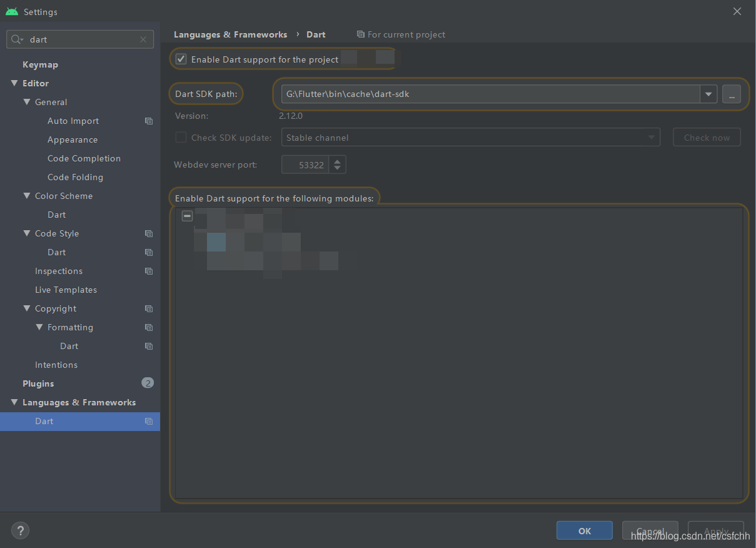Image resolution: width=756 pixels, height=548 pixels.
Task: Click the Cancel button
Action: (650, 530)
